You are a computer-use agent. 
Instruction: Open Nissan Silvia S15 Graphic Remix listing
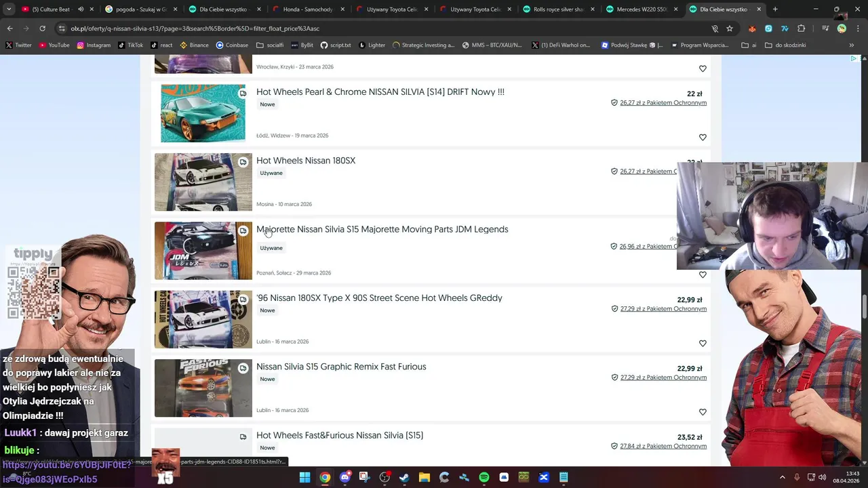pos(341,367)
